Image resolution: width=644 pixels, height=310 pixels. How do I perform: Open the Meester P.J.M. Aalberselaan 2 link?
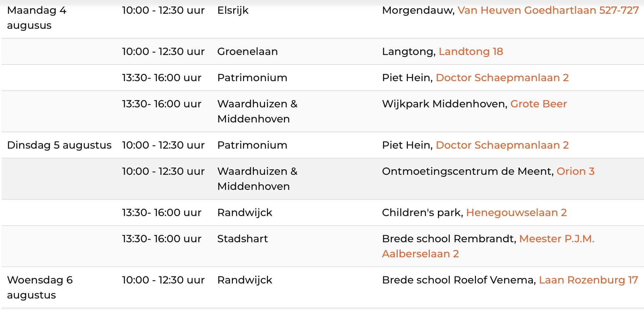[x=488, y=246]
